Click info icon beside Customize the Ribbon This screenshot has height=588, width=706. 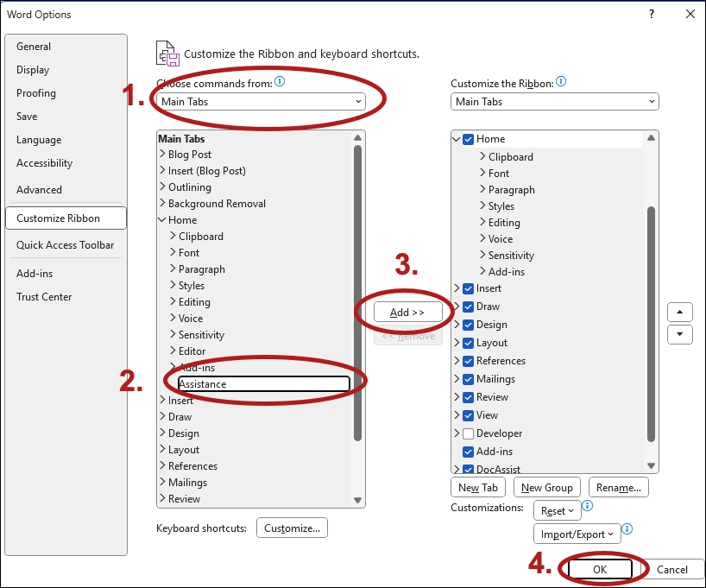561,82
